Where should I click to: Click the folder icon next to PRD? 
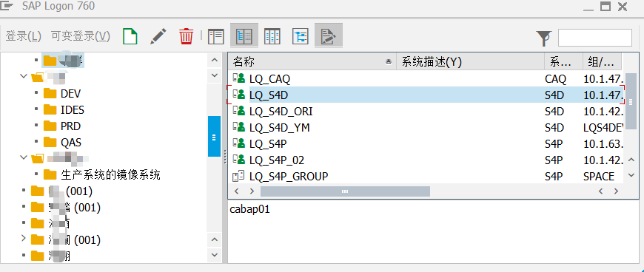pyautogui.click(x=50, y=126)
